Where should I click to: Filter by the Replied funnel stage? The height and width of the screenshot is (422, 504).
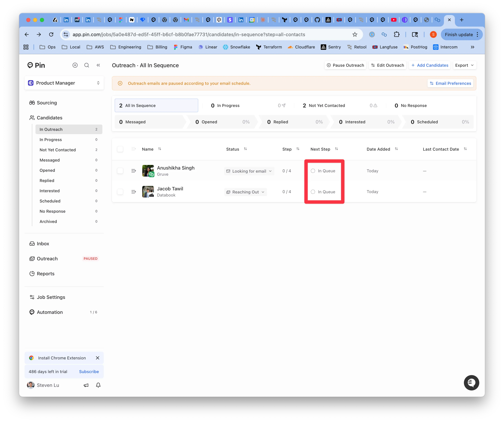click(294, 122)
